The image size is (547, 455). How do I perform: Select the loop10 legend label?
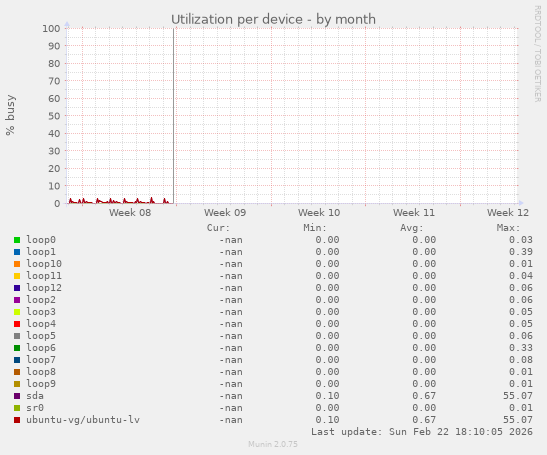[x=44, y=264]
